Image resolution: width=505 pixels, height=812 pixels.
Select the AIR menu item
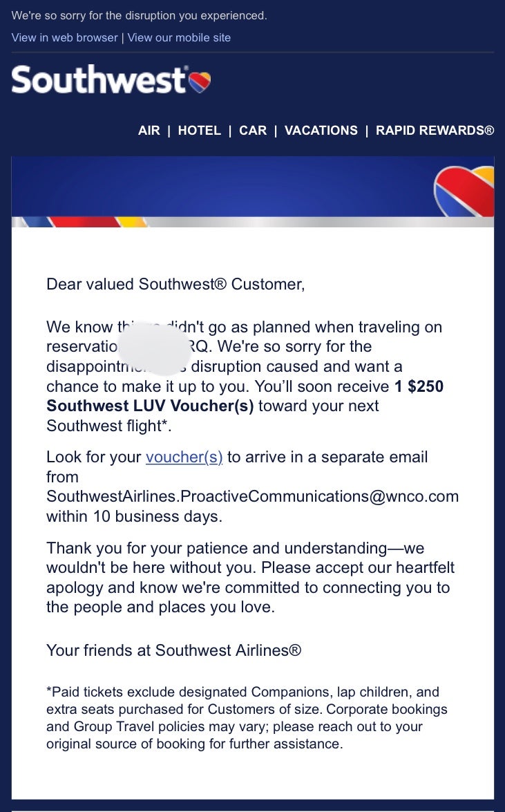(x=149, y=131)
